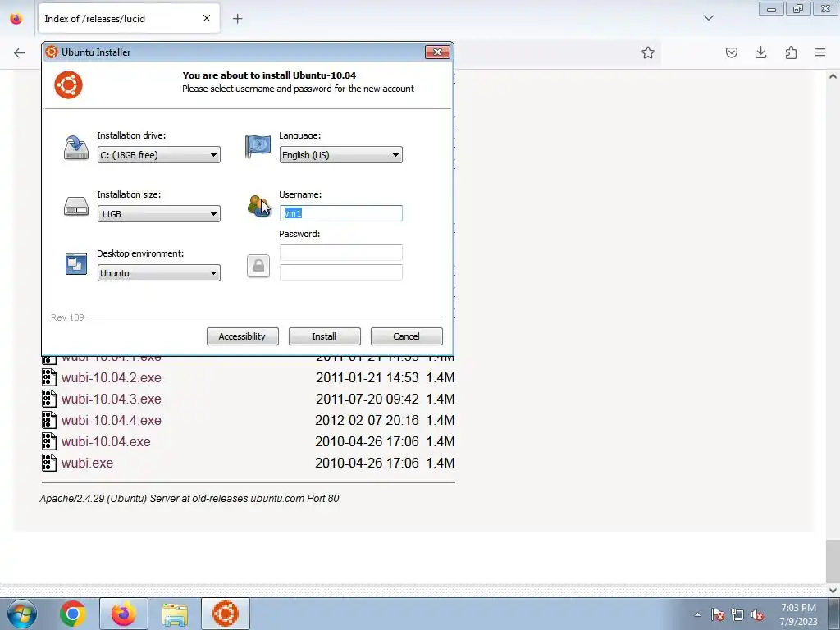Click the Rev 189 label
Screen dimensions: 840x630
[67, 317]
